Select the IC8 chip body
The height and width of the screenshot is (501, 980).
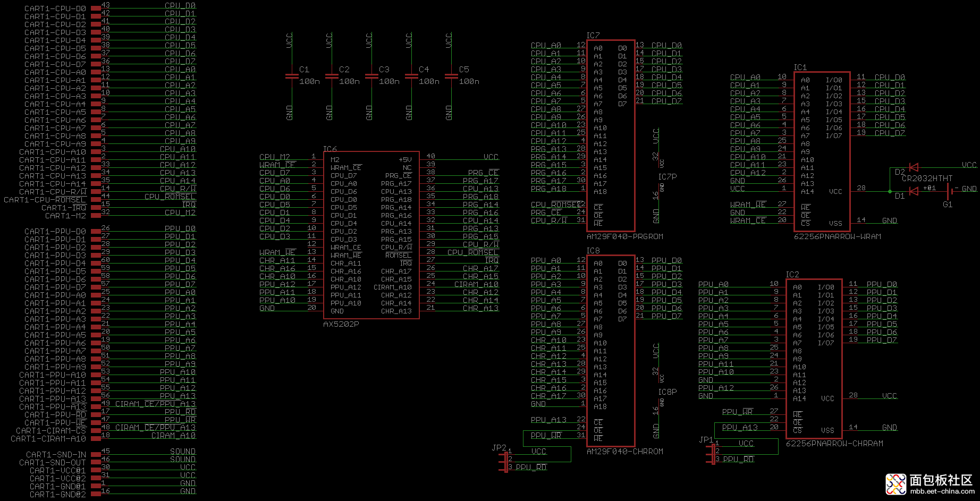tap(611, 351)
